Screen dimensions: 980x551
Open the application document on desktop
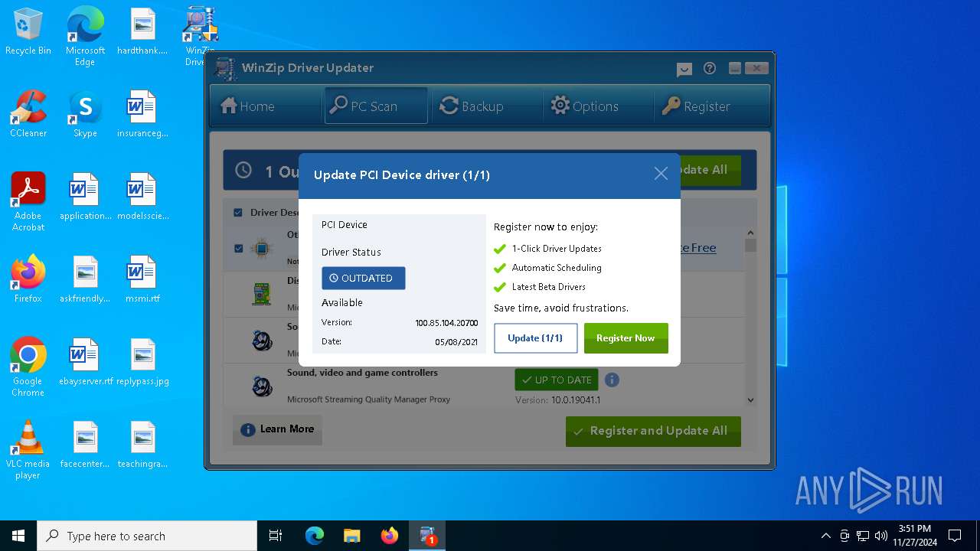tap(85, 197)
